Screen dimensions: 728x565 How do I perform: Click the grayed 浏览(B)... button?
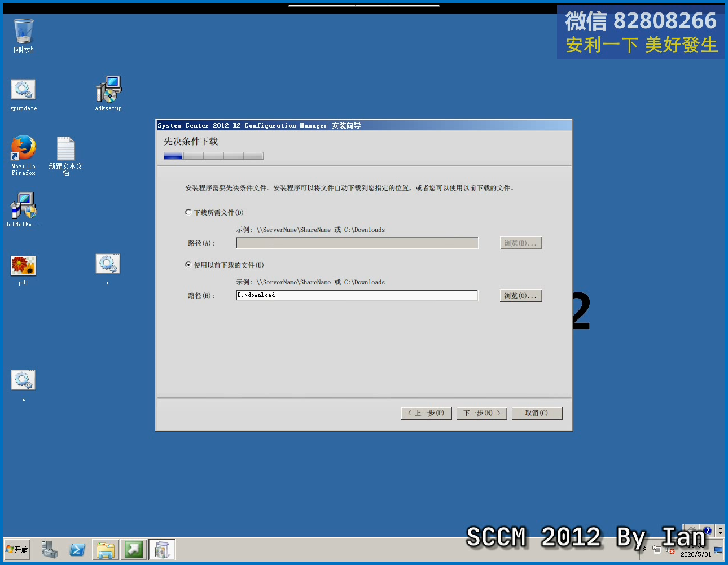point(521,243)
